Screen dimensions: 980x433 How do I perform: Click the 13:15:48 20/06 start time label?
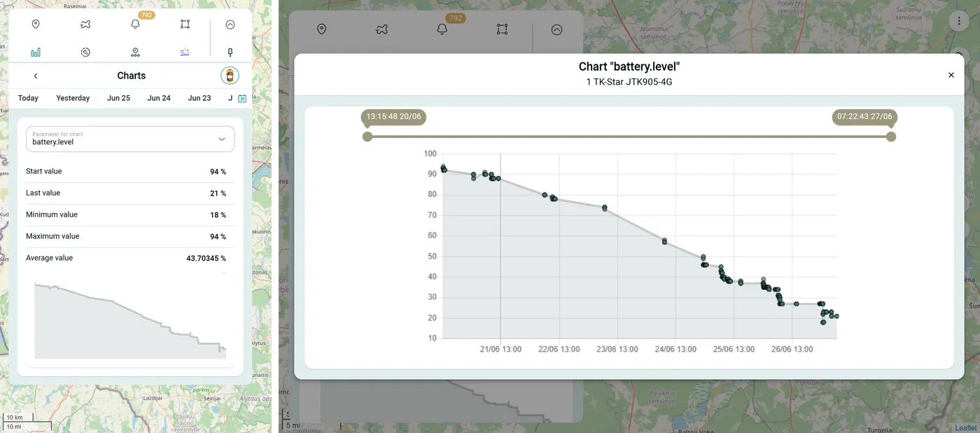393,116
